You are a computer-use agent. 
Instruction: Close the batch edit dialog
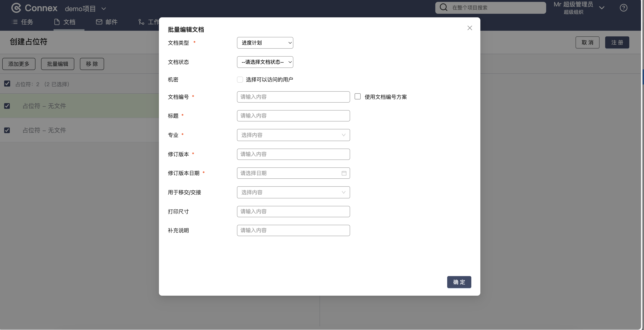(x=469, y=28)
